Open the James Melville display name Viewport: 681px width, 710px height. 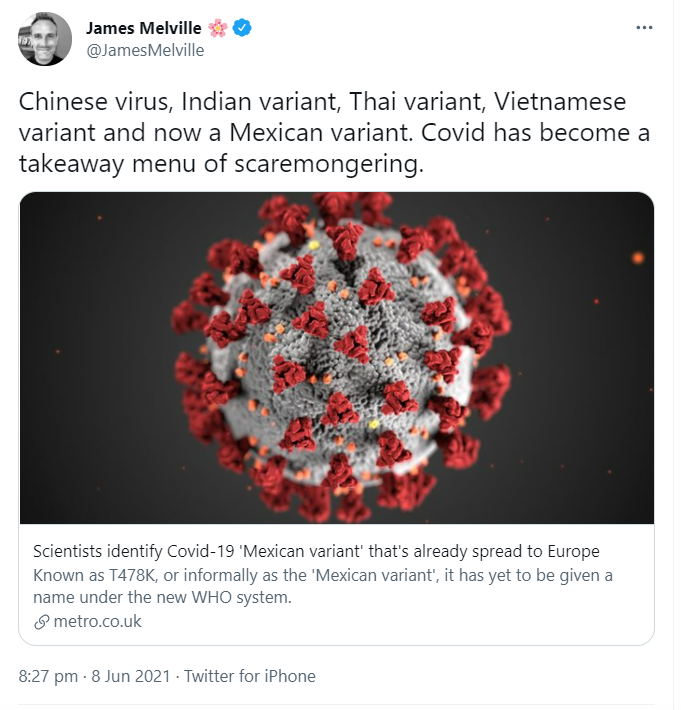pos(144,28)
